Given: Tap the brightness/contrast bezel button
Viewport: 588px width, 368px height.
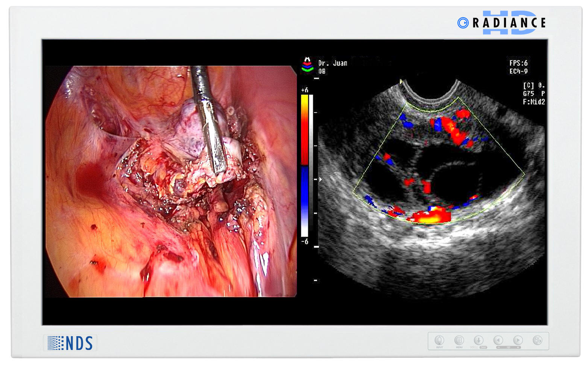Looking at the screenshot, I should click(x=538, y=341).
